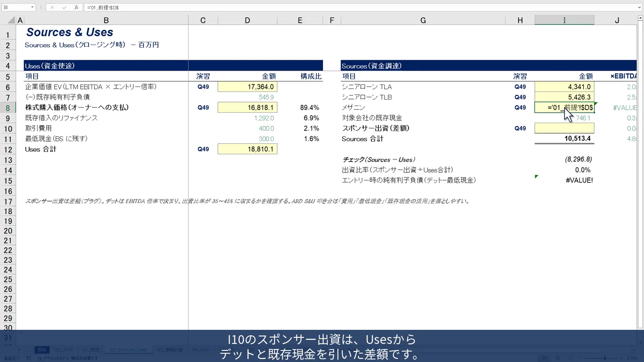The width and height of the screenshot is (644, 362).
Task: Select the empty sponsor equity cell I10
Action: (565, 128)
